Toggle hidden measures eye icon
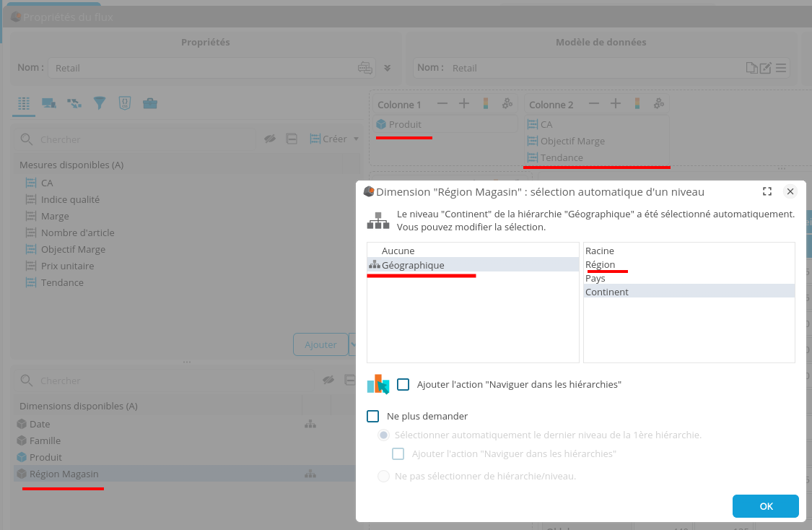812x530 pixels. (x=270, y=139)
